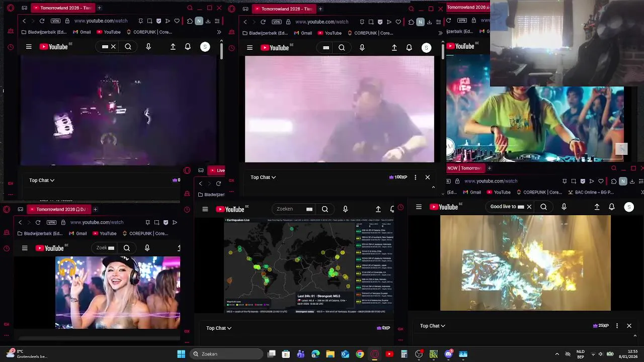
Task: Open BAC Online bookmark in bottom-right window
Action: 591,192
